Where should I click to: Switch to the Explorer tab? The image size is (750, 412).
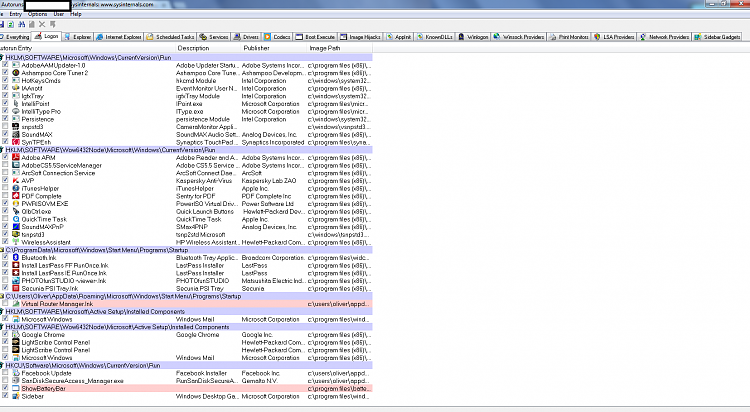pos(77,37)
